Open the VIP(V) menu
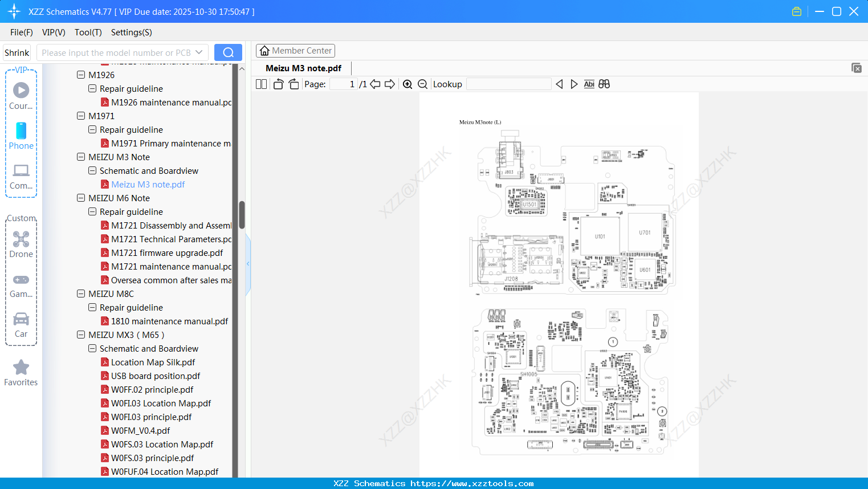The image size is (868, 489). point(54,32)
